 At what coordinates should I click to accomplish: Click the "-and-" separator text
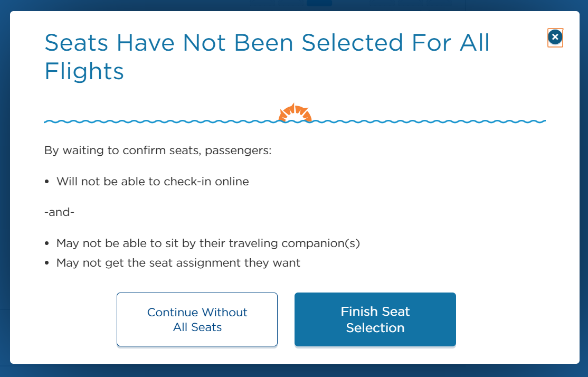tap(60, 213)
